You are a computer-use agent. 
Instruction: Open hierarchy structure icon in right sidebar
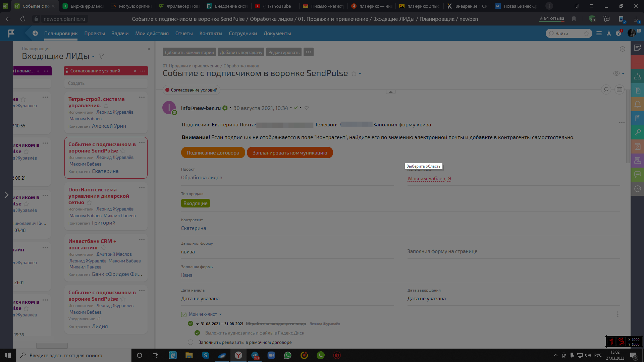tap(637, 76)
